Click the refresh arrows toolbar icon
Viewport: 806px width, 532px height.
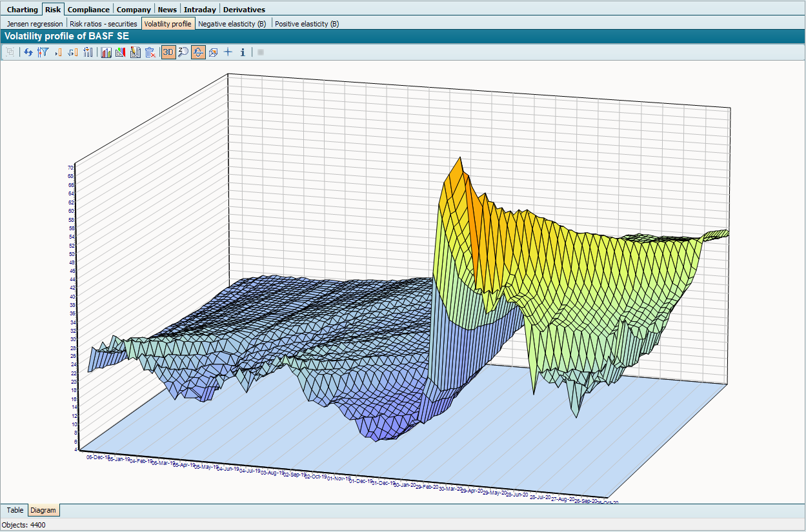(28, 52)
